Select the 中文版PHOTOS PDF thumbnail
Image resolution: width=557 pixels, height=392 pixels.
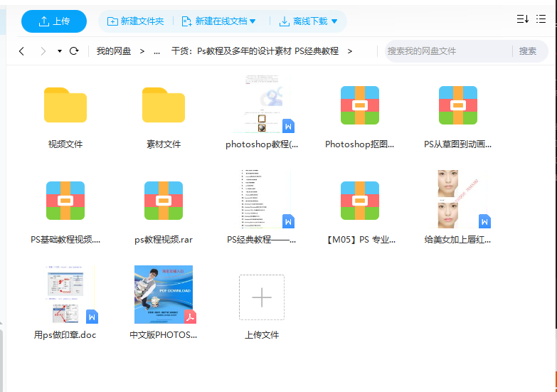(x=165, y=295)
